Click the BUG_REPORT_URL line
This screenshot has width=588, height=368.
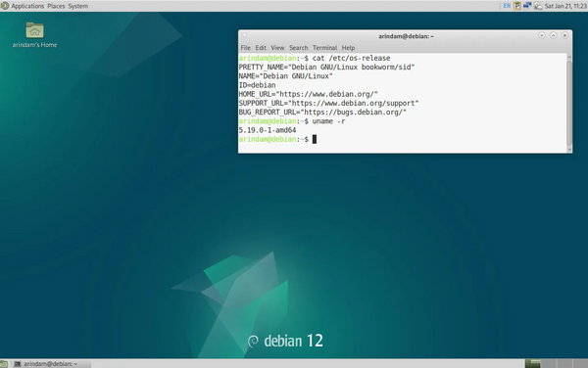tap(322, 112)
